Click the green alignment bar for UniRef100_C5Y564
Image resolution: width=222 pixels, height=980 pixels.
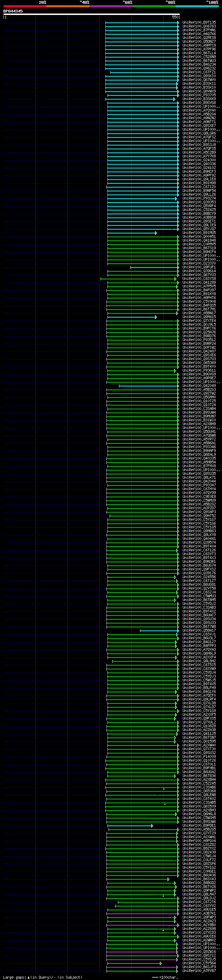(x=134, y=964)
